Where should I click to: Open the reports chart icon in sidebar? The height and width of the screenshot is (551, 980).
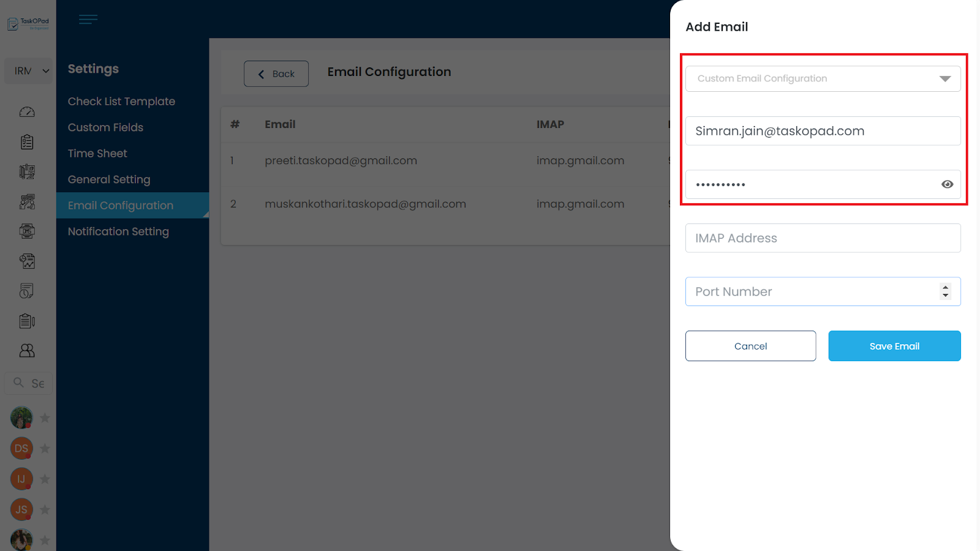(x=27, y=261)
